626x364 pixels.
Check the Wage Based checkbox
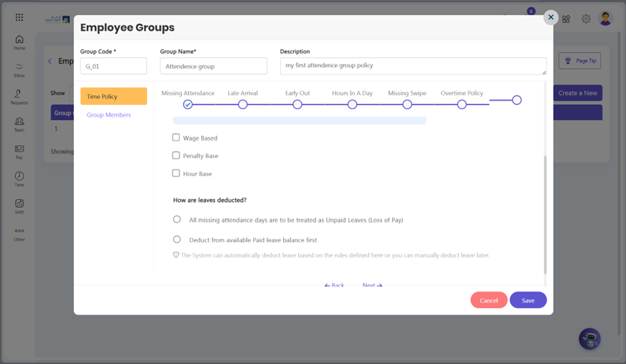(176, 137)
